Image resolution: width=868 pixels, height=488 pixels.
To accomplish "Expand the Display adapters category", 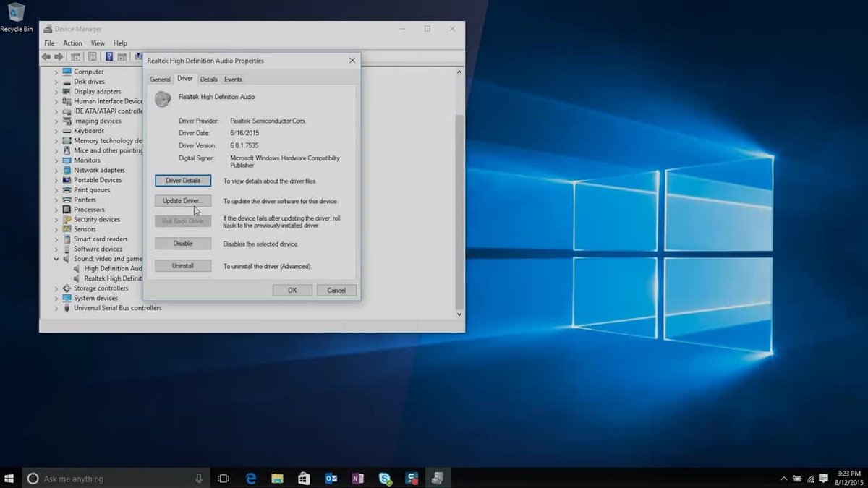I will tap(56, 91).
